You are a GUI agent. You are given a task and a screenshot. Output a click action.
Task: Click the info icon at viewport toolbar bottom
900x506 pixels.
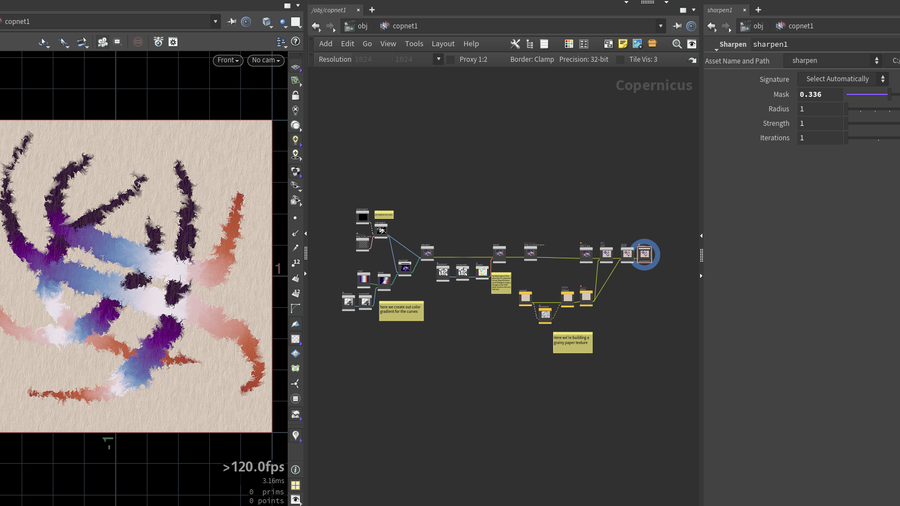click(295, 469)
